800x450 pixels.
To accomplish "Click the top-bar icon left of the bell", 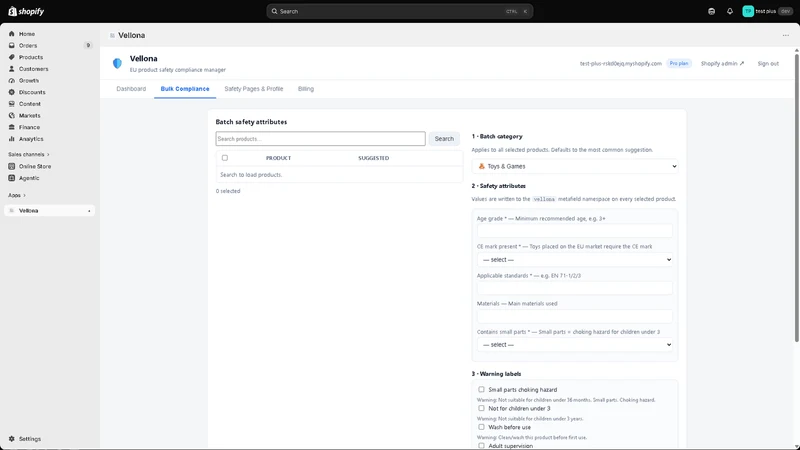I will point(711,11).
